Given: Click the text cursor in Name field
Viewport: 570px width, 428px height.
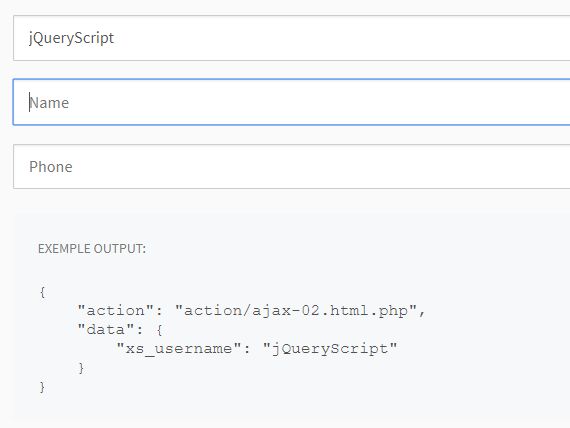Looking at the screenshot, I should (29, 102).
